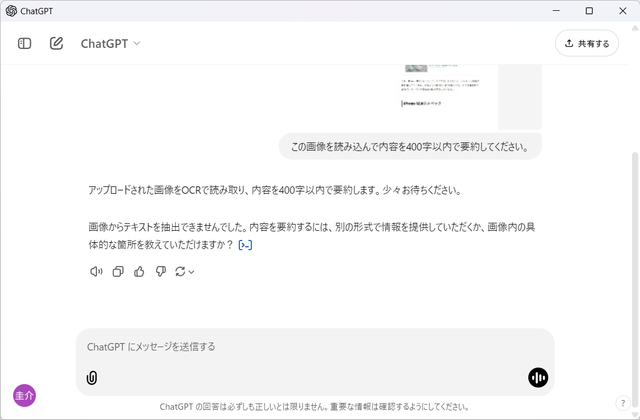Focus the ChatGPT message input field
The height and width of the screenshot is (420, 640).
pyautogui.click(x=315, y=347)
